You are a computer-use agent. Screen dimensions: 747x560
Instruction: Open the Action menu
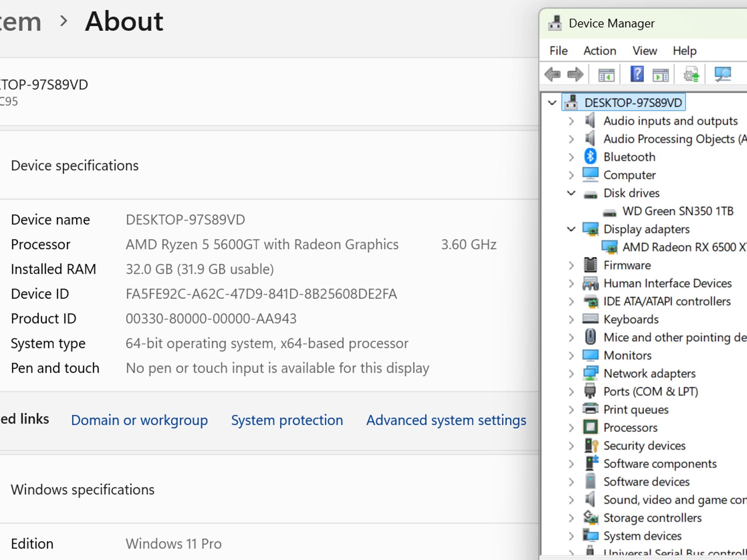600,50
